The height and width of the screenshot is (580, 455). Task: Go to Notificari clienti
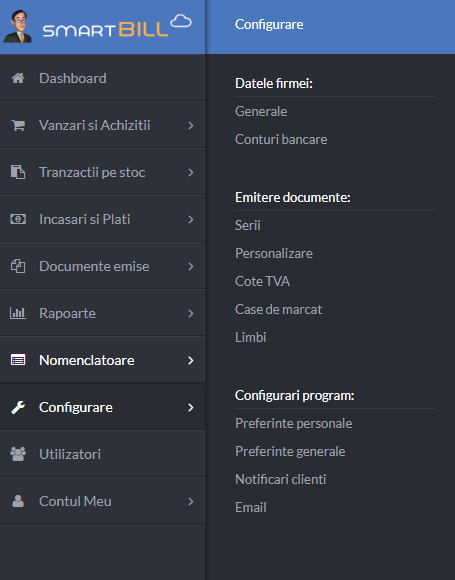[280, 479]
